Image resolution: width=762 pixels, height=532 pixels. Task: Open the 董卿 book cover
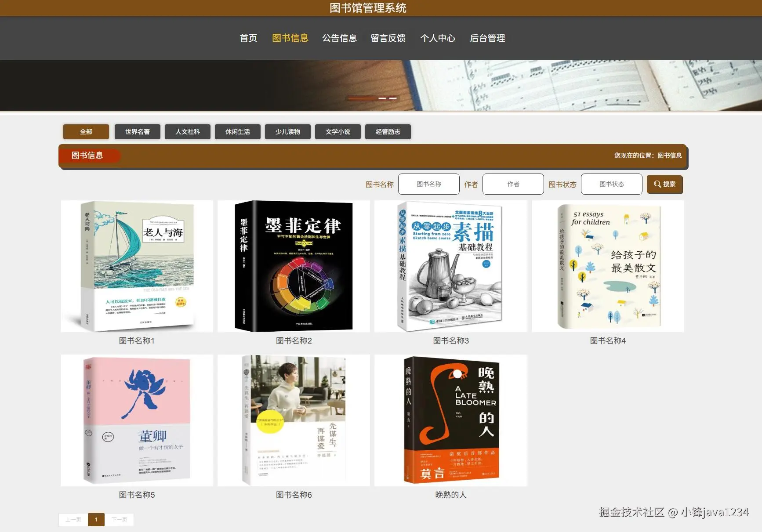(137, 420)
